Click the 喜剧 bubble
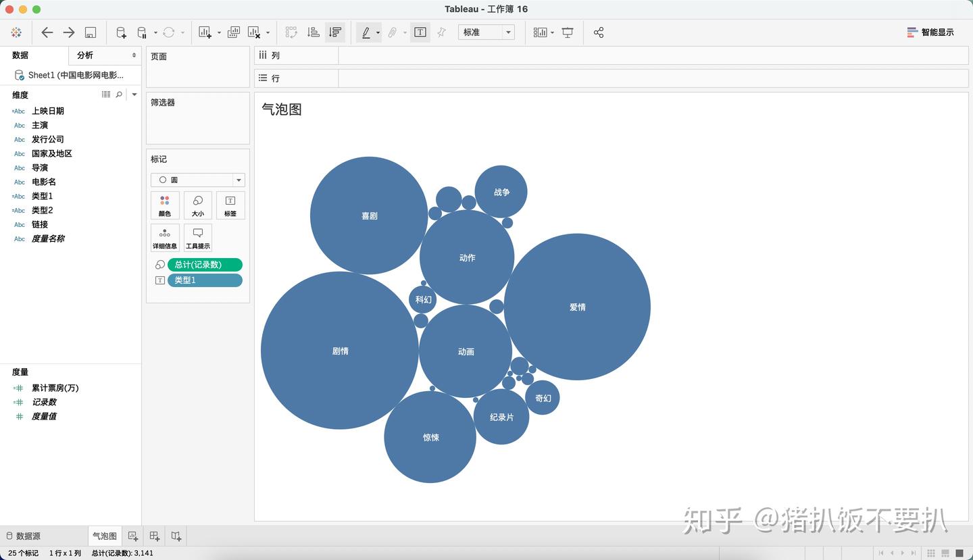The height and width of the screenshot is (560, 973). 369,215
